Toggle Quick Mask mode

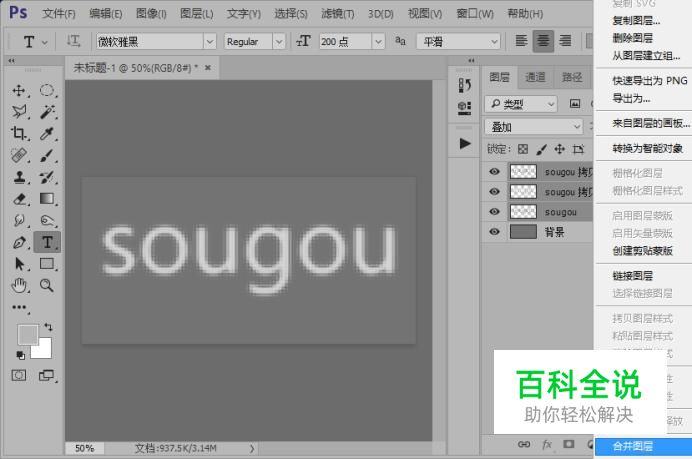(19, 376)
